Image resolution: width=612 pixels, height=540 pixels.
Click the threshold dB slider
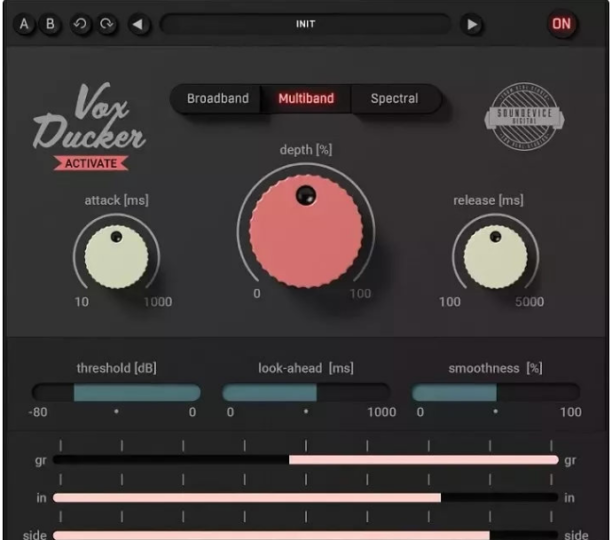[x=116, y=393]
